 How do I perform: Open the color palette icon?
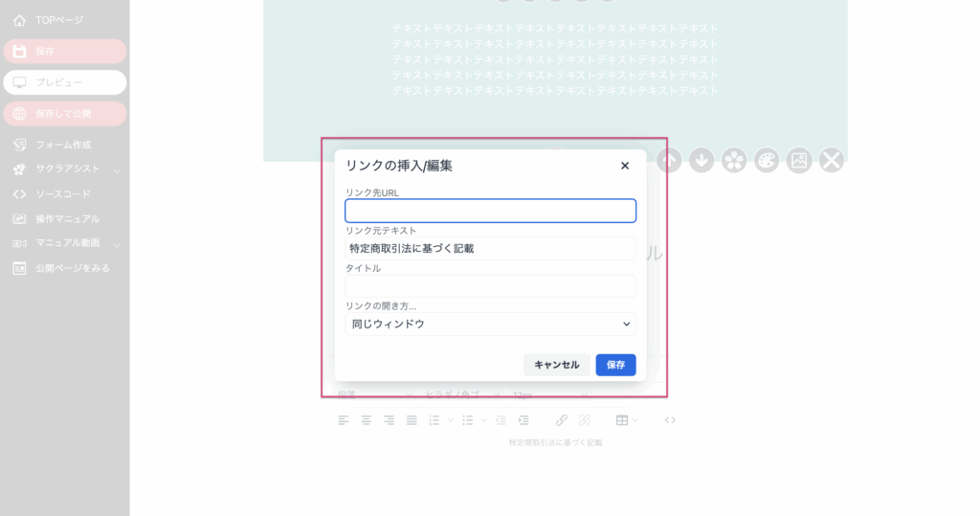coord(767,161)
